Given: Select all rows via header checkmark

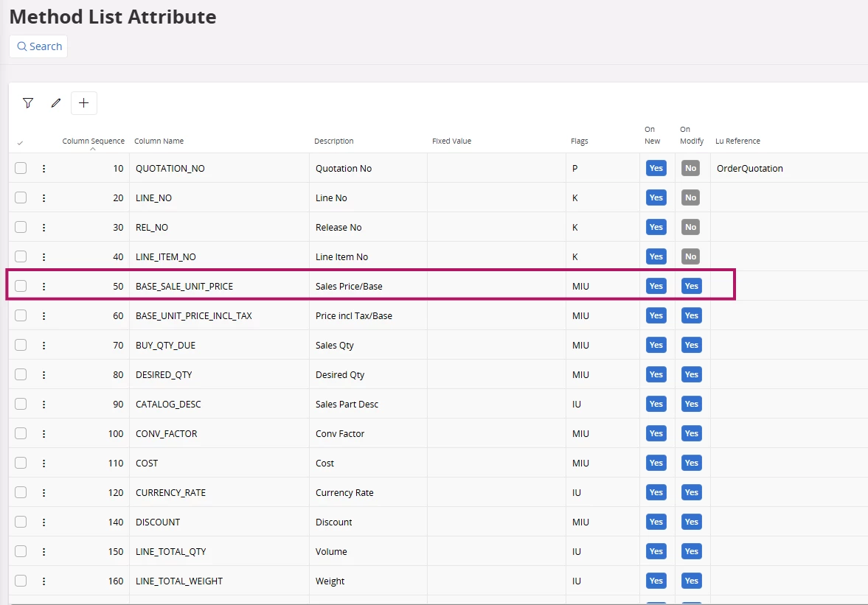Looking at the screenshot, I should pyautogui.click(x=20, y=143).
